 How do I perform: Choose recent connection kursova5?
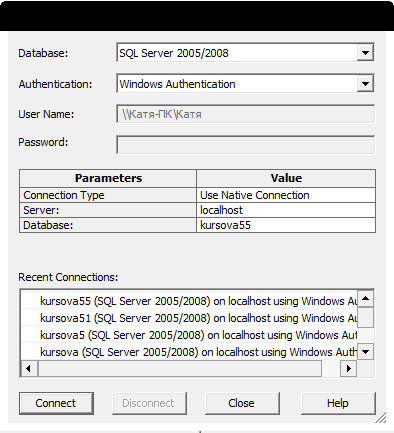click(189, 335)
